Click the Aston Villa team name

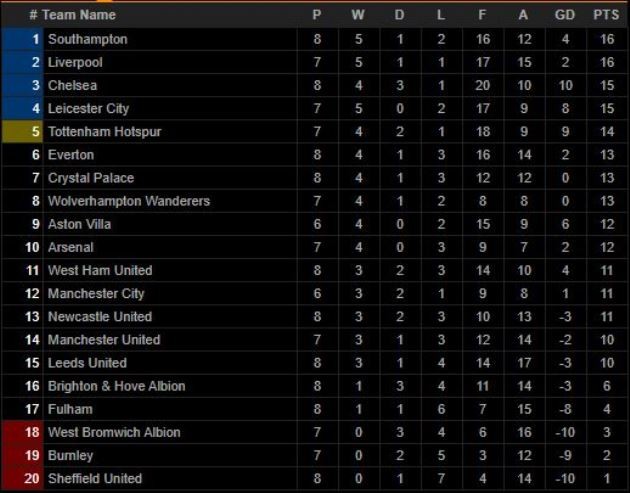(79, 224)
